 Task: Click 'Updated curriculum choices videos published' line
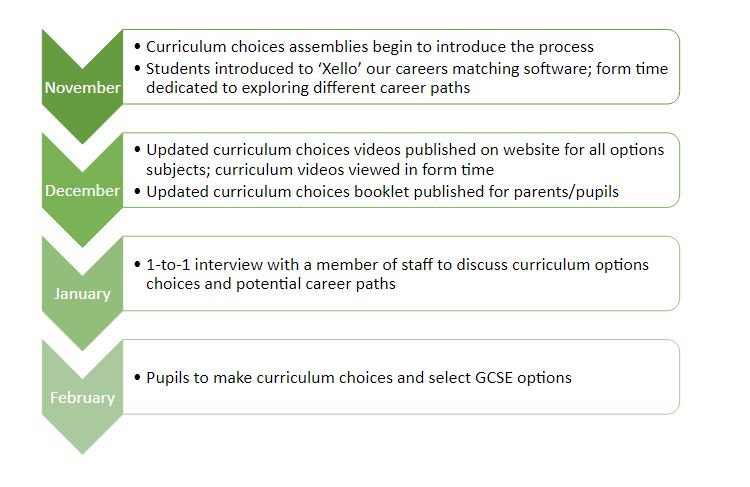405,150
